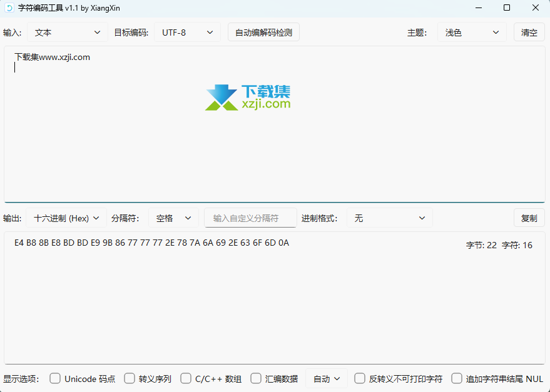Open the 主题 dropdown showing 浅色
The height and width of the screenshot is (392, 550).
[x=472, y=33]
